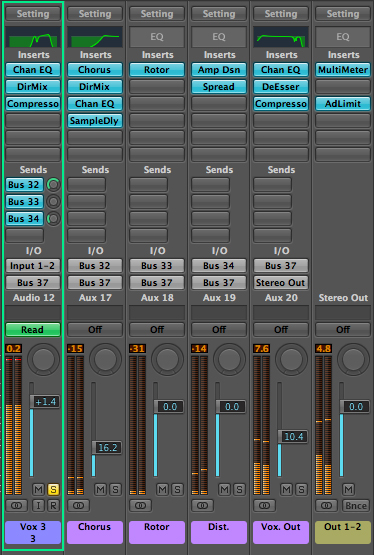The width and height of the screenshot is (374, 555).
Task: Mute the Vox 3 channel
Action: point(38,490)
